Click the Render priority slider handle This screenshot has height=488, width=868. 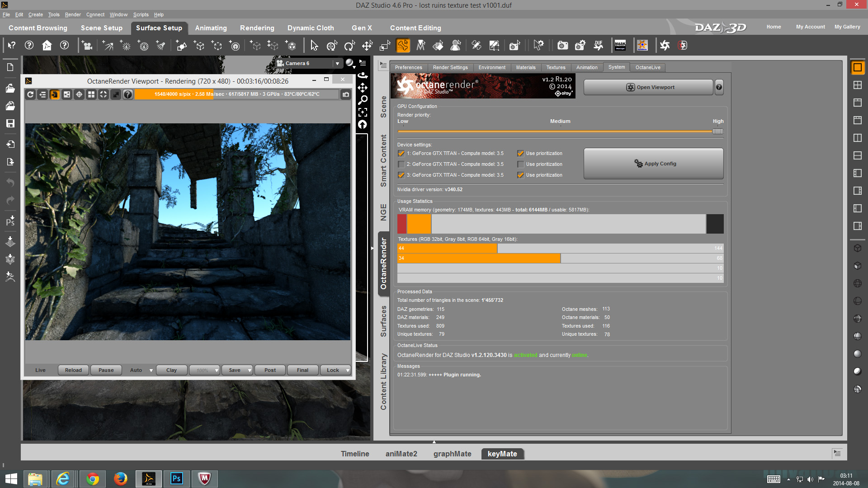(717, 131)
